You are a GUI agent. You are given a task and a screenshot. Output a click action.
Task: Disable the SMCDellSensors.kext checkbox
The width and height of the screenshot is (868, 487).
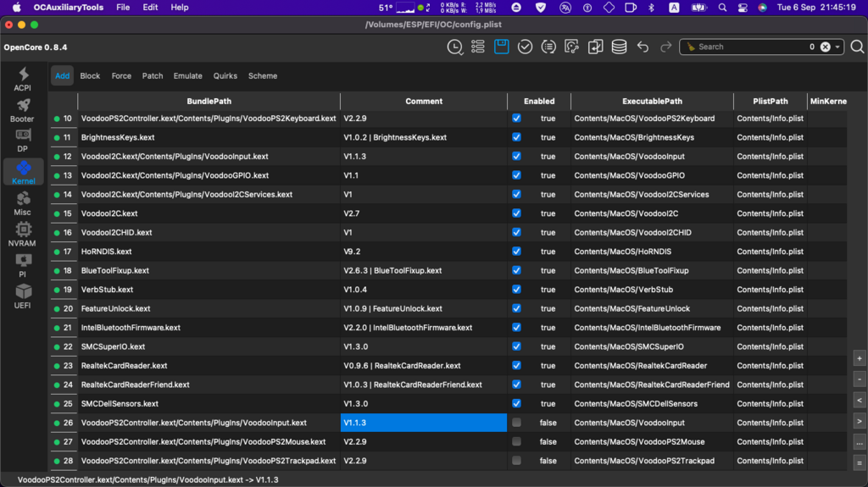pos(516,404)
